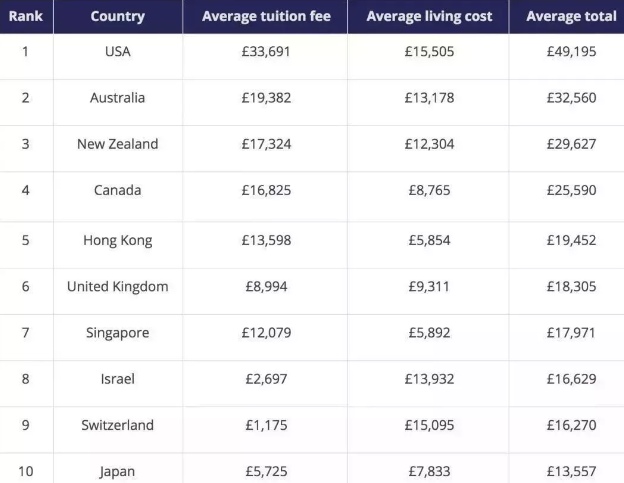Select USA tuition fee £33,691

(x=264, y=51)
